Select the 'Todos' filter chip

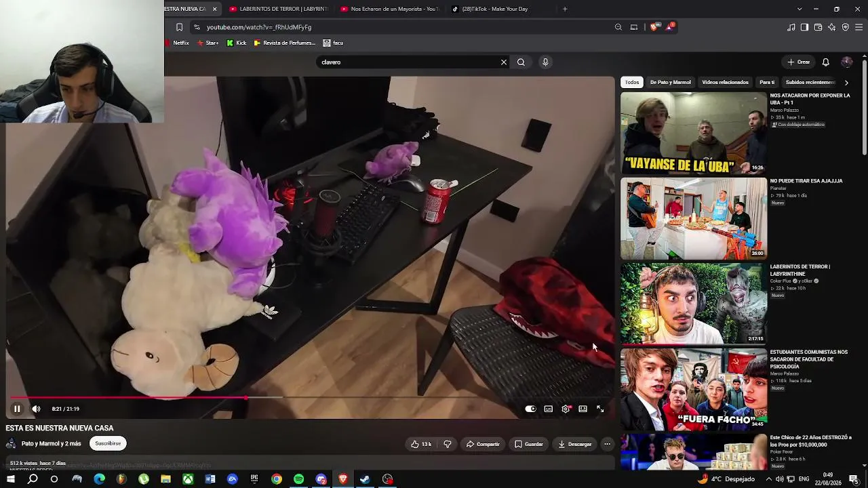pyautogui.click(x=632, y=82)
